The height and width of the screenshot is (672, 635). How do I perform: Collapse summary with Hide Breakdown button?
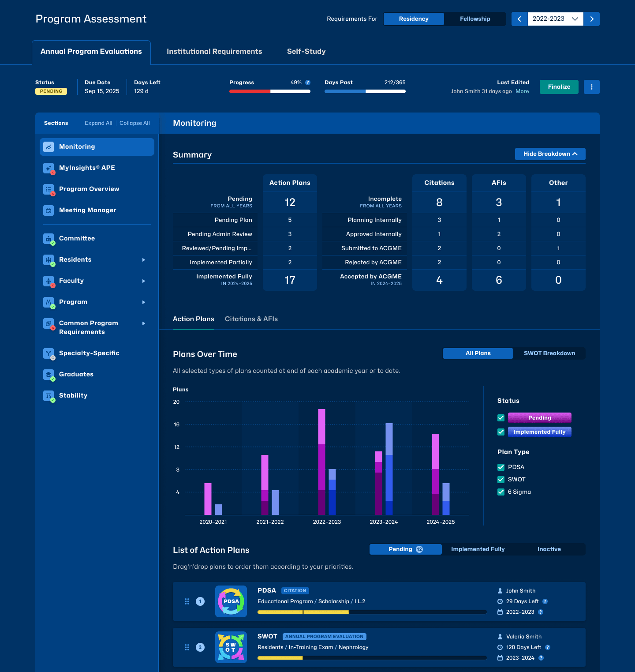coord(550,154)
